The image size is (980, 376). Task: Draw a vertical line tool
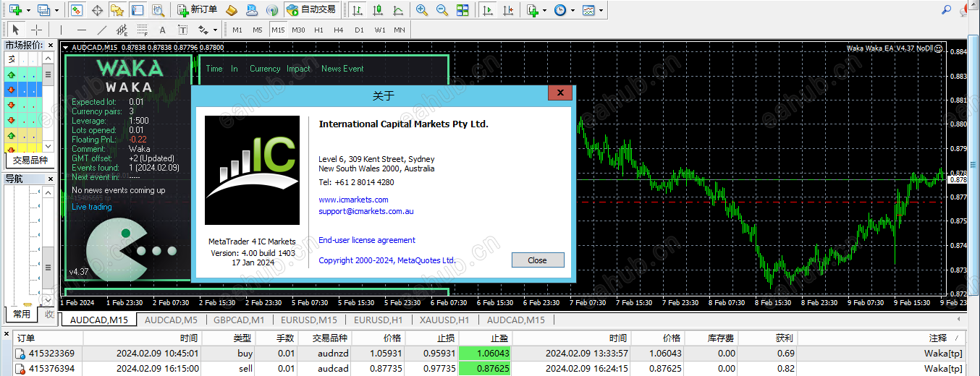point(62,30)
